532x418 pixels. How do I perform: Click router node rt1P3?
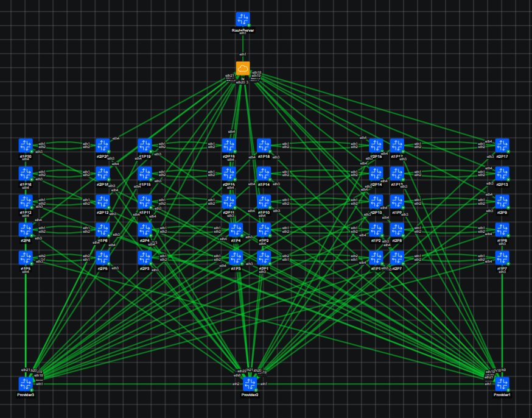point(236,258)
